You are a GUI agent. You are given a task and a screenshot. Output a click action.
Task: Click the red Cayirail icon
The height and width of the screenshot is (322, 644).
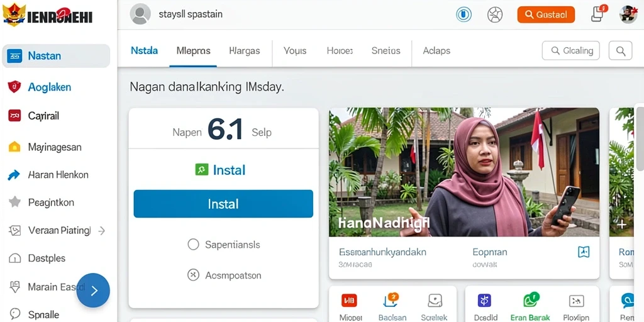[x=14, y=116]
